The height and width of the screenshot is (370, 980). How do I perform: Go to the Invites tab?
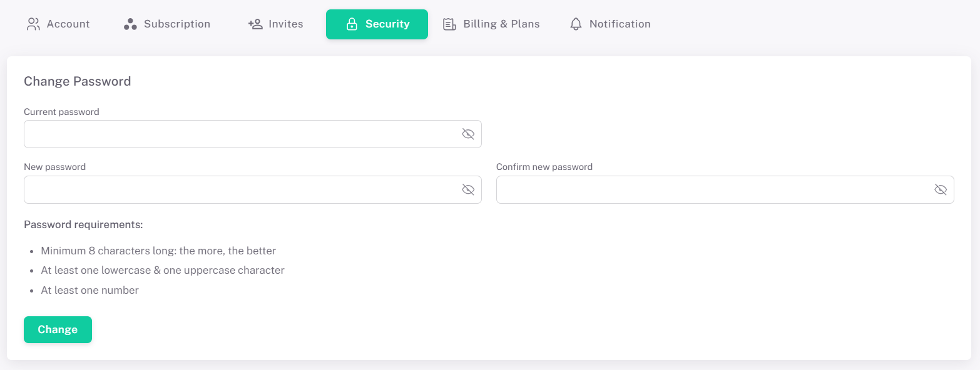point(285,24)
